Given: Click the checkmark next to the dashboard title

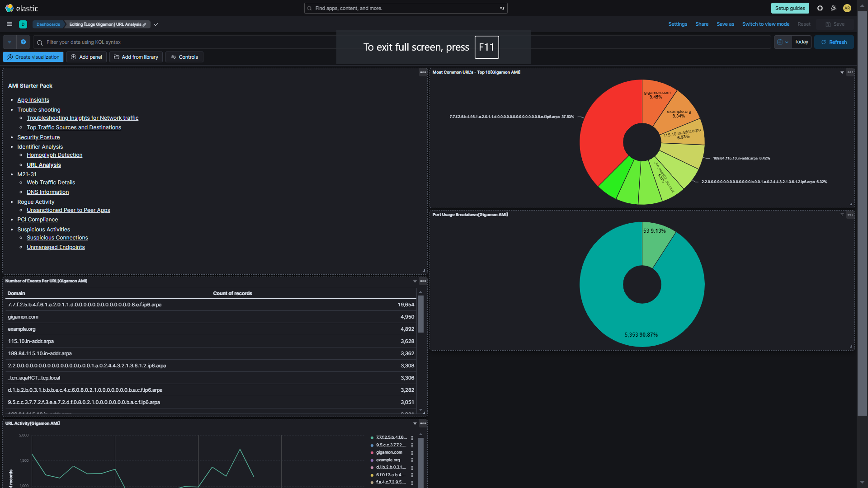Looking at the screenshot, I should click(156, 24).
